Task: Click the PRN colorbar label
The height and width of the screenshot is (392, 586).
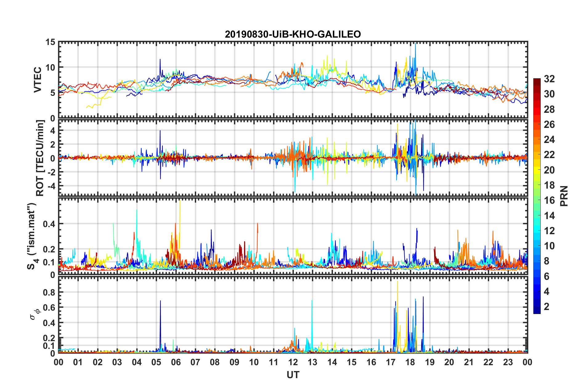Action: (x=564, y=196)
